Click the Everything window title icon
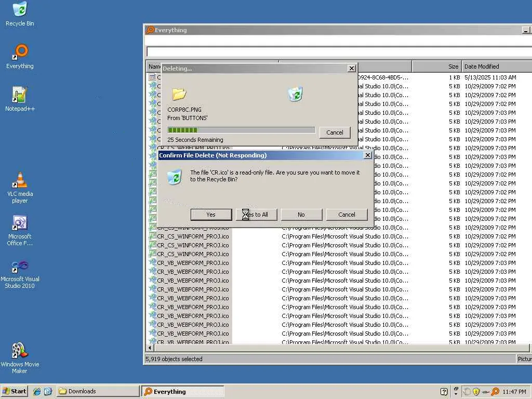The height and width of the screenshot is (399, 532). (x=150, y=30)
